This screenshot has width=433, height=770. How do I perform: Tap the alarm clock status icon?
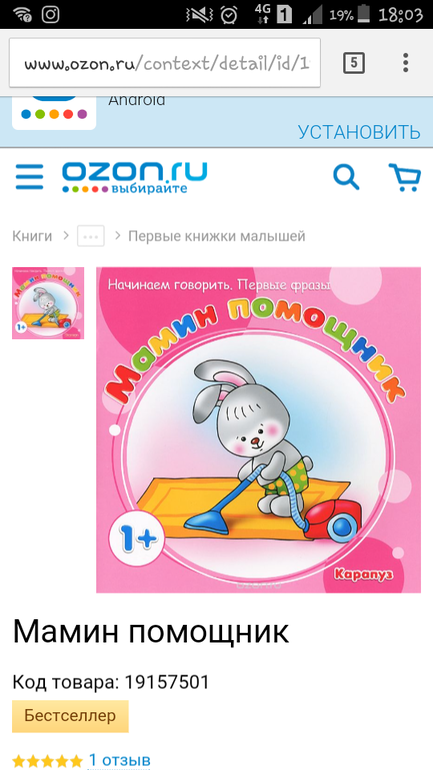click(229, 15)
